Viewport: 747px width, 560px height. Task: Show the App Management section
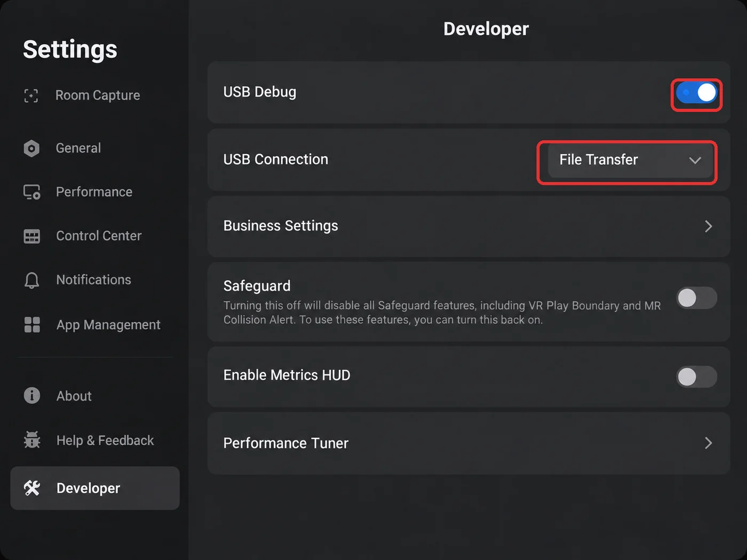coord(95,325)
